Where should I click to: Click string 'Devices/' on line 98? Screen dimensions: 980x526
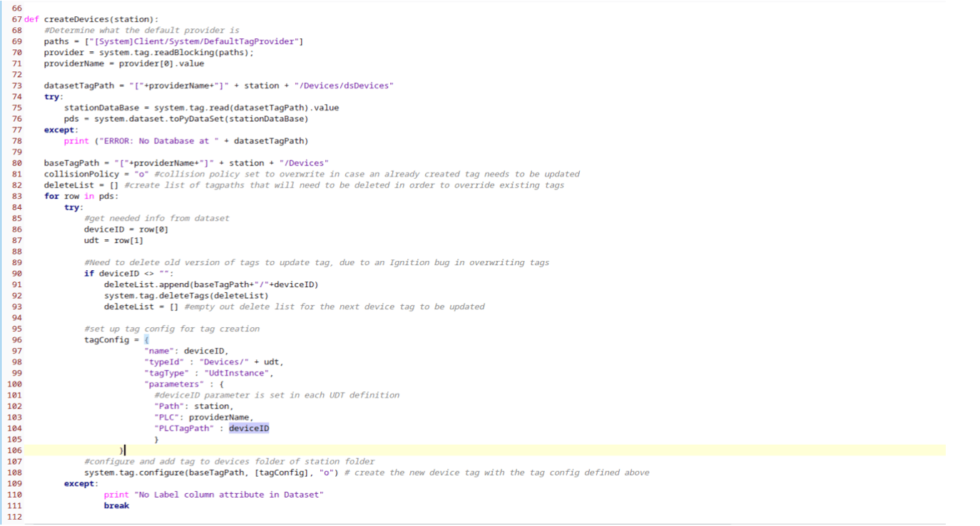[x=225, y=361]
